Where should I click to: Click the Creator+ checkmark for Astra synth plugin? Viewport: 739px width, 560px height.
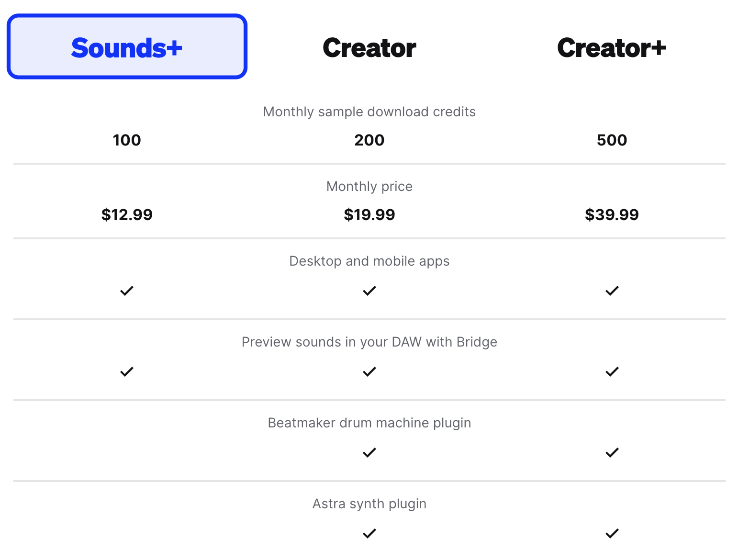coord(611,533)
